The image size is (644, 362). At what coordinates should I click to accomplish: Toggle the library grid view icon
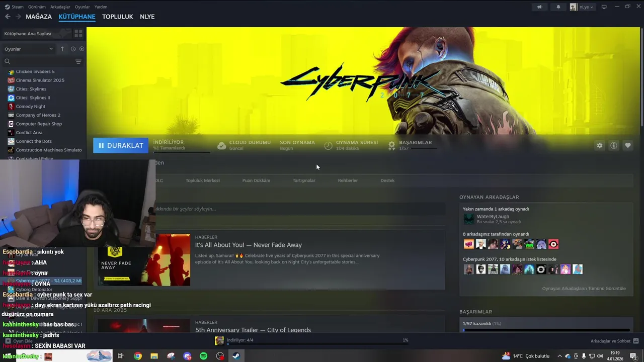click(x=78, y=34)
